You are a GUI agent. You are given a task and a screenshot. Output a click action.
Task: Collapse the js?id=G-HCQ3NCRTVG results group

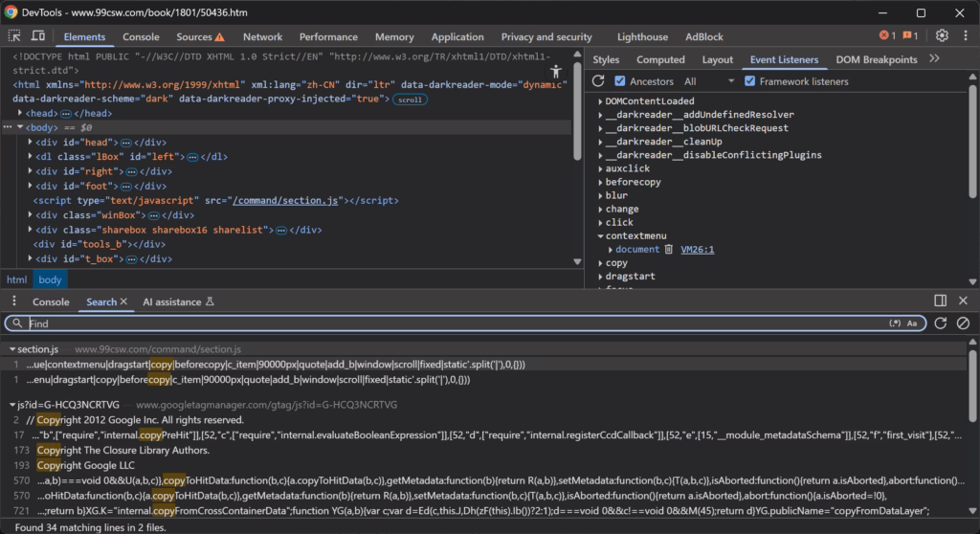point(11,405)
